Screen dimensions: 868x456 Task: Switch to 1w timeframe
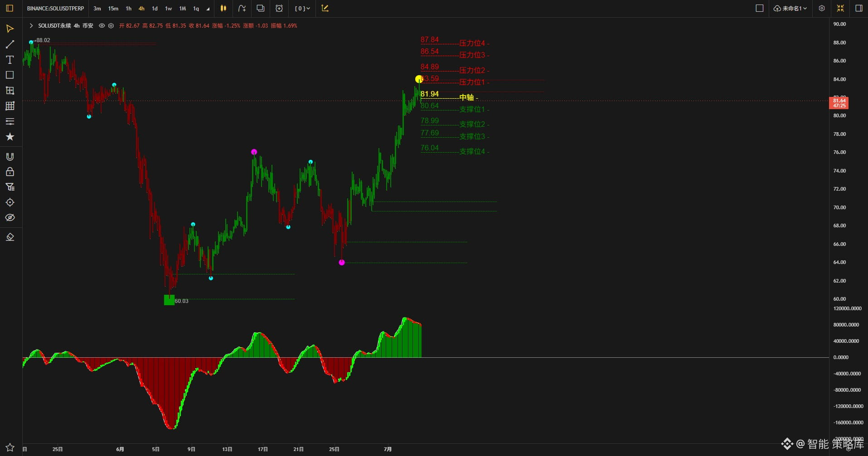click(x=168, y=9)
